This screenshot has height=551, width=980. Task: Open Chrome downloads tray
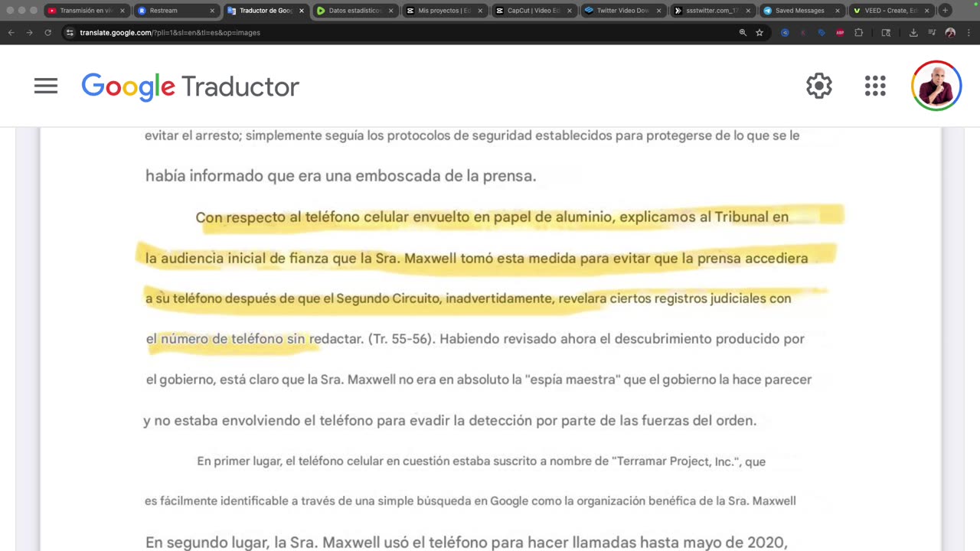[913, 33]
